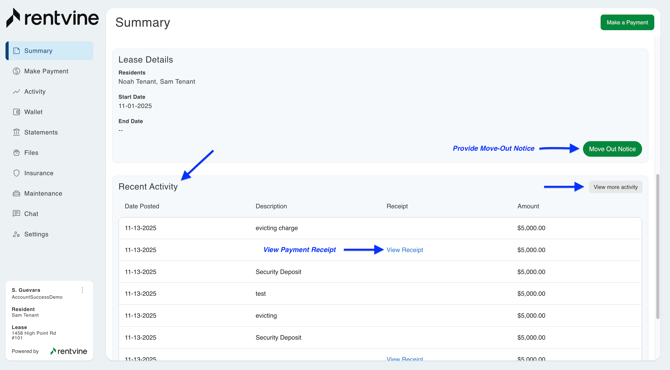This screenshot has height=370, width=670.
Task: Click the rentvine logo at top left
Action: click(x=52, y=18)
